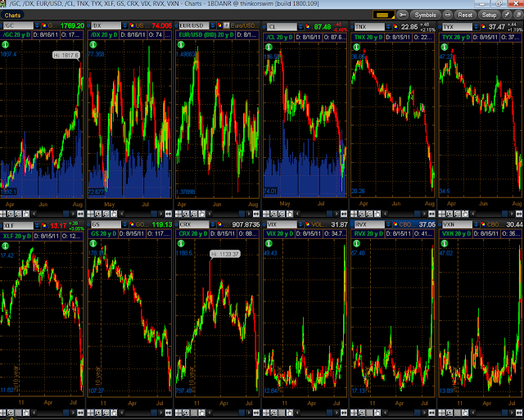Click the green info icon on GS chart
The image size is (524, 420).
[93, 243]
